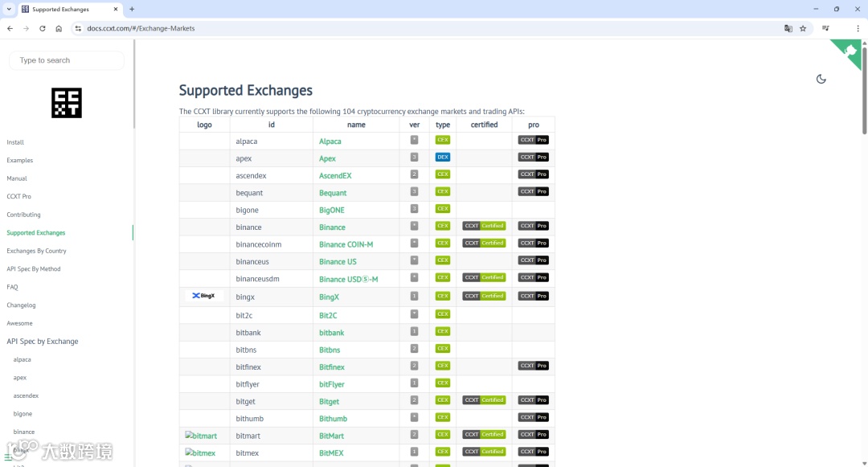The height and width of the screenshot is (467, 868).
Task: Open the Apex exchange link
Action: coord(327,158)
